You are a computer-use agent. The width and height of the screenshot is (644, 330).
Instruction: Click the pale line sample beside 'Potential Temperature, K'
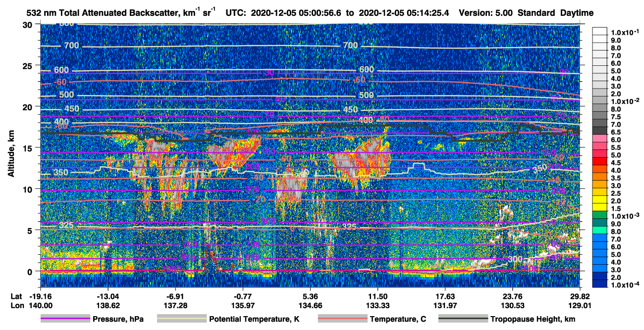[182, 319]
